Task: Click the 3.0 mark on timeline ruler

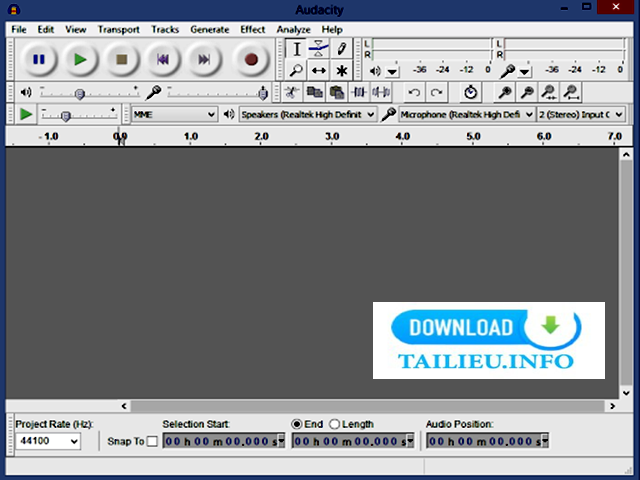Action: point(332,136)
